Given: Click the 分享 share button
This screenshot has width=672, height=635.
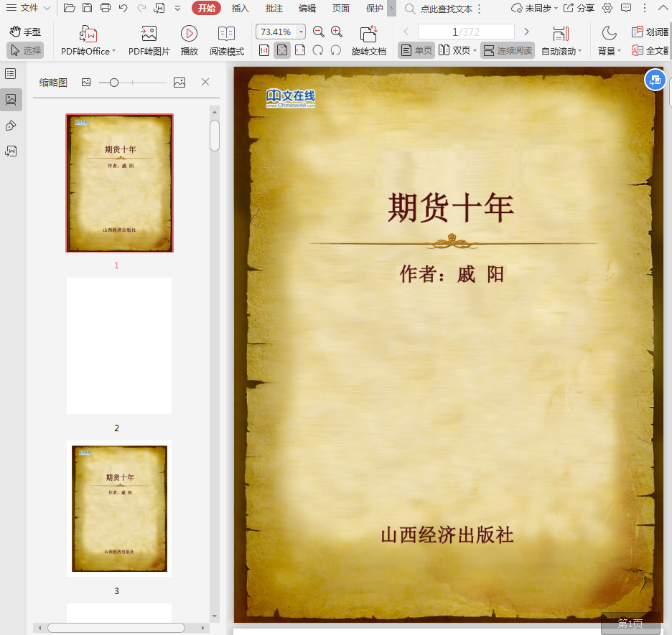Looking at the screenshot, I should pyautogui.click(x=579, y=8).
